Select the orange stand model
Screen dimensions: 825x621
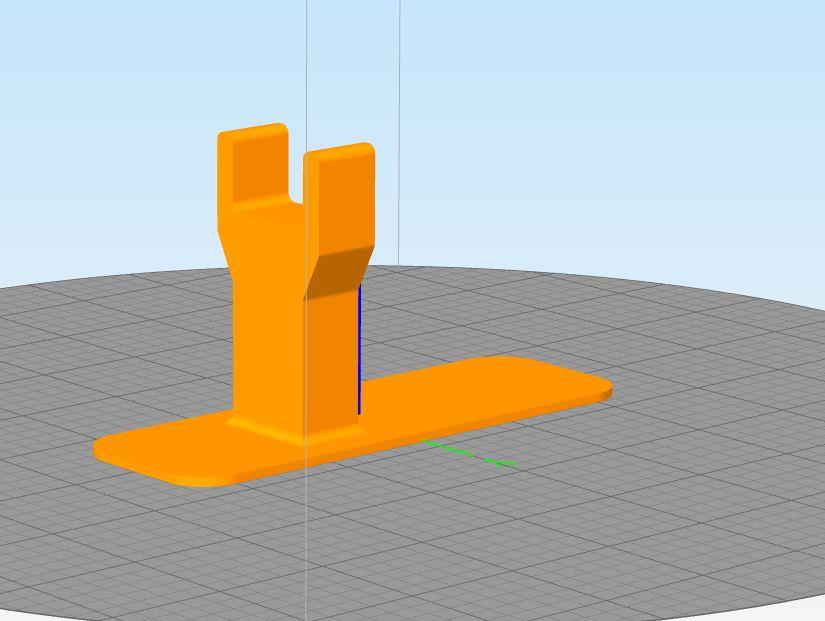pyautogui.click(x=280, y=350)
